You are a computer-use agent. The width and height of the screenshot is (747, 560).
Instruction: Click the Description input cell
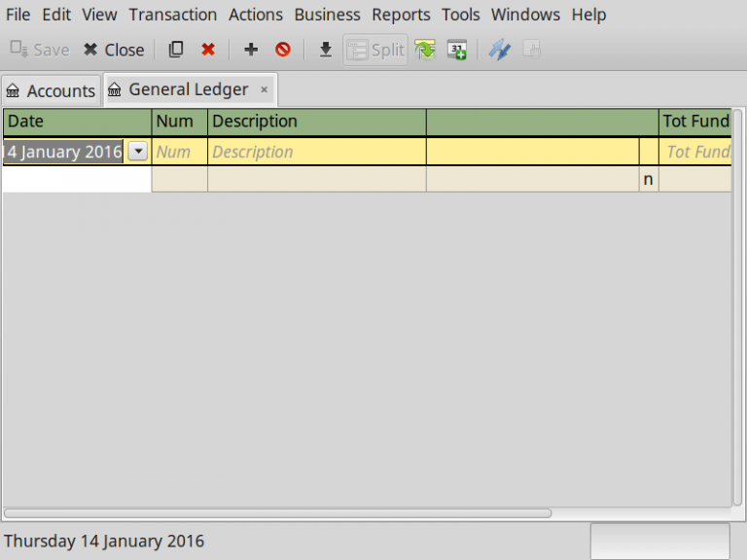tap(317, 152)
